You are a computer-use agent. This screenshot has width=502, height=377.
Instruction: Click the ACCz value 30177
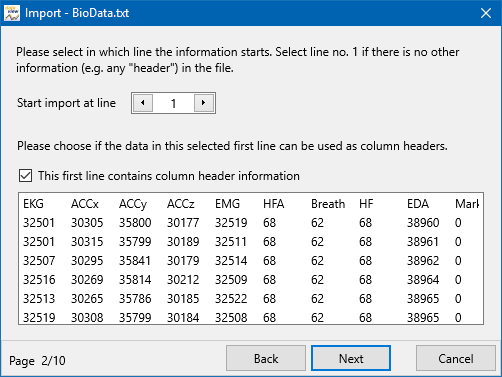(x=183, y=222)
